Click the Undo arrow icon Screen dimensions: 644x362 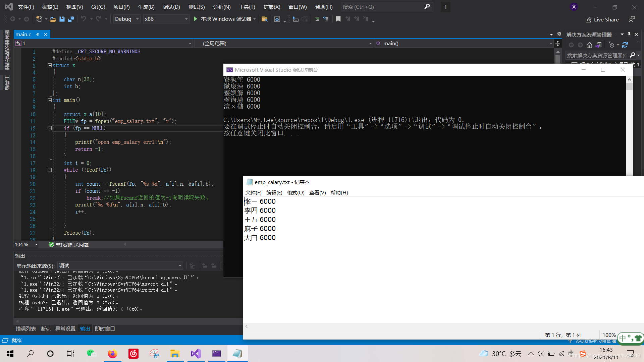(x=84, y=19)
